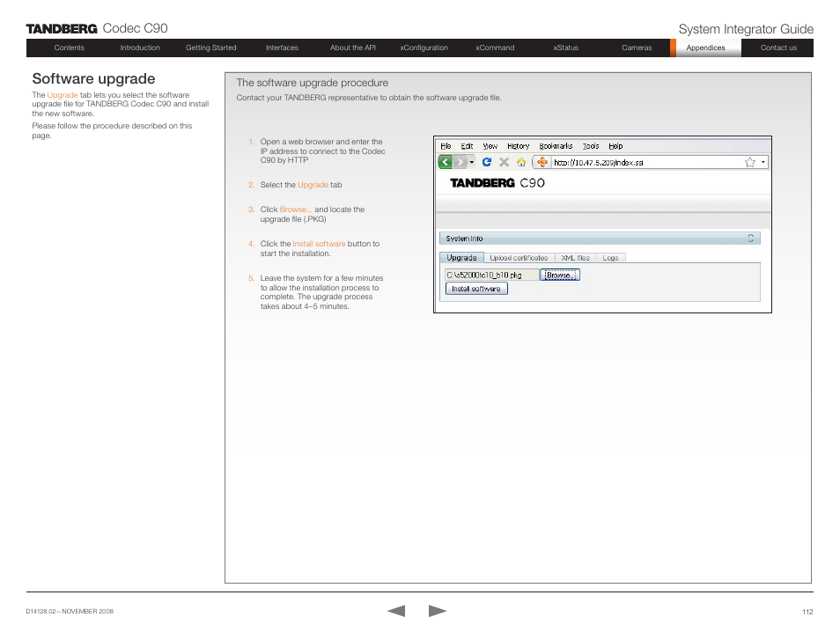Screen dimensions: 840x632
Task: Click the orange Upgrade link in step 2
Action: [x=313, y=185]
